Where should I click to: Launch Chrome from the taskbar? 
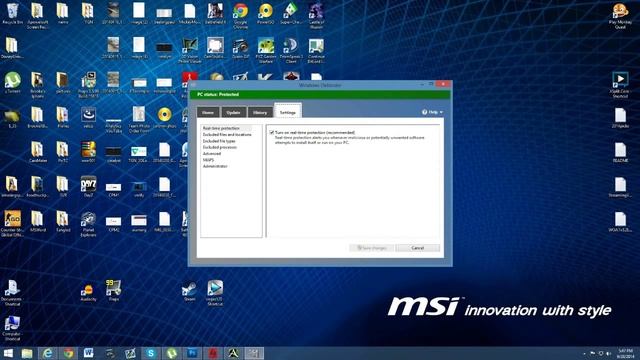[x=69, y=353]
